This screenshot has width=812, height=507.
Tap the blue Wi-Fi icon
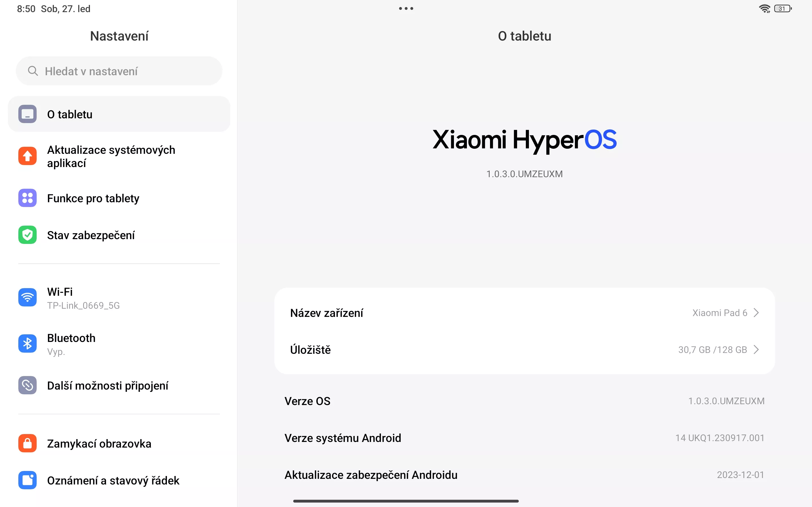(x=28, y=297)
